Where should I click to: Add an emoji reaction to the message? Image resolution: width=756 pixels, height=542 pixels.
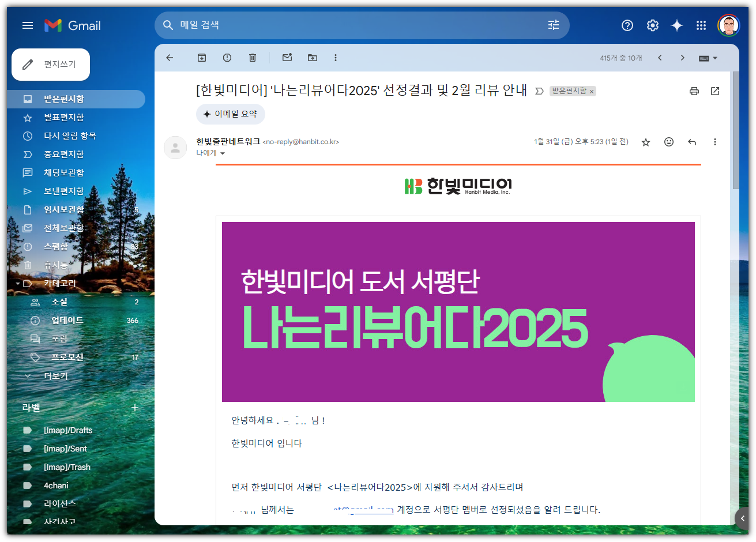(x=669, y=142)
